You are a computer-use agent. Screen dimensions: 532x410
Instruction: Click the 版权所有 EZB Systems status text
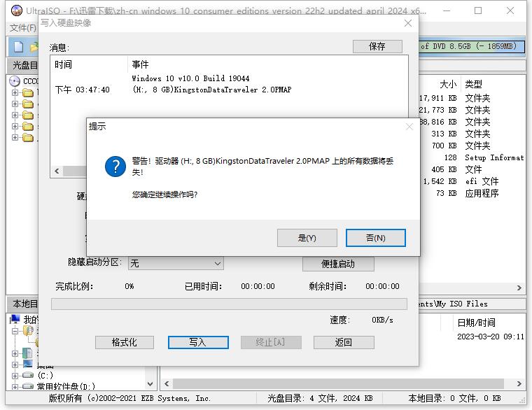click(130, 398)
